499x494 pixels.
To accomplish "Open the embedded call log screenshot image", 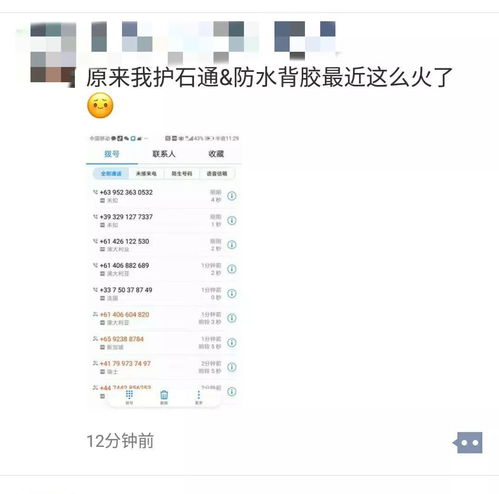I will [x=164, y=270].
